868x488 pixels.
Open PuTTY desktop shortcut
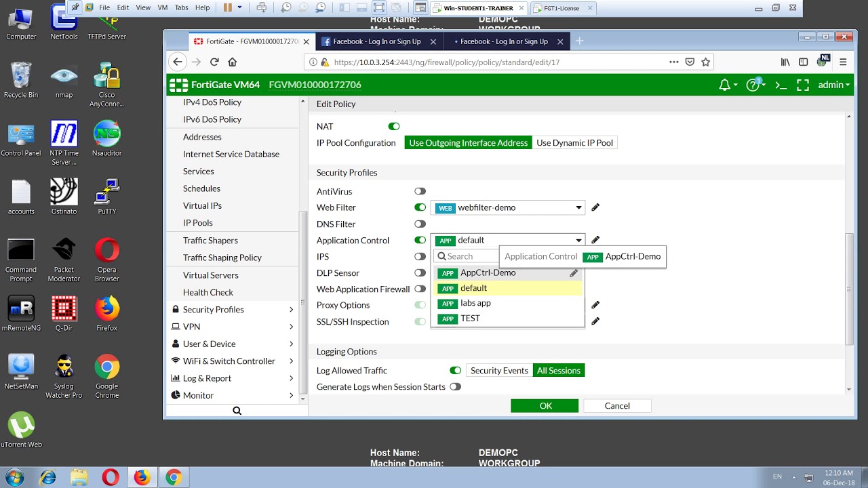point(106,197)
